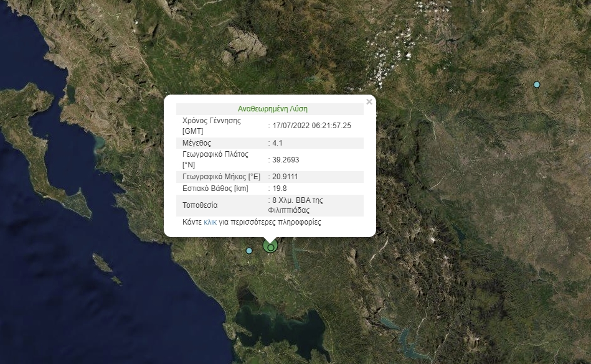Click the 'Αναθεωρημένη Λύση' popup header
Image resolution: width=591 pixels, height=364 pixels.
click(272, 109)
